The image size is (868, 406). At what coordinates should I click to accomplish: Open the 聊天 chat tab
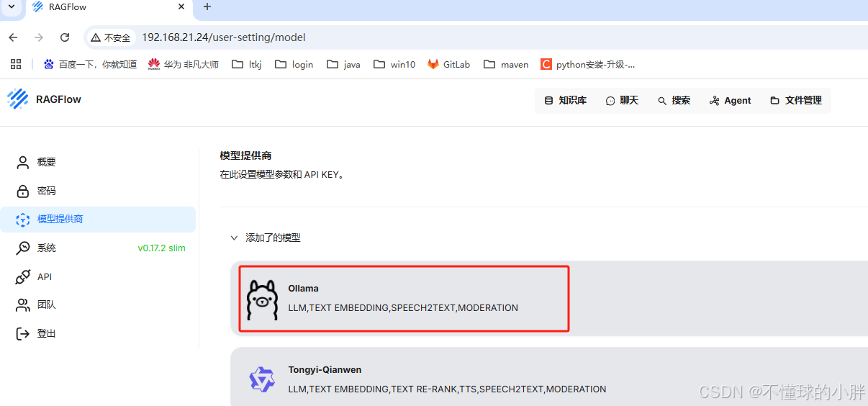click(x=622, y=101)
